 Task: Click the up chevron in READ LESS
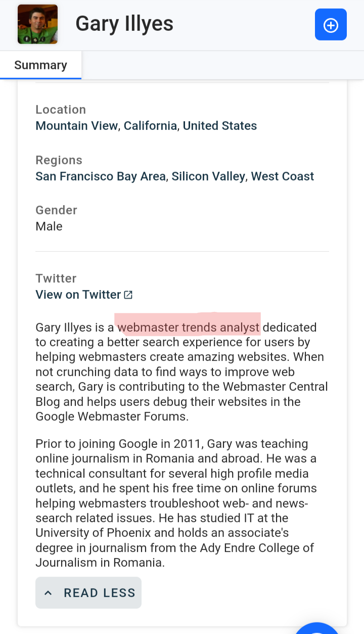(49, 593)
